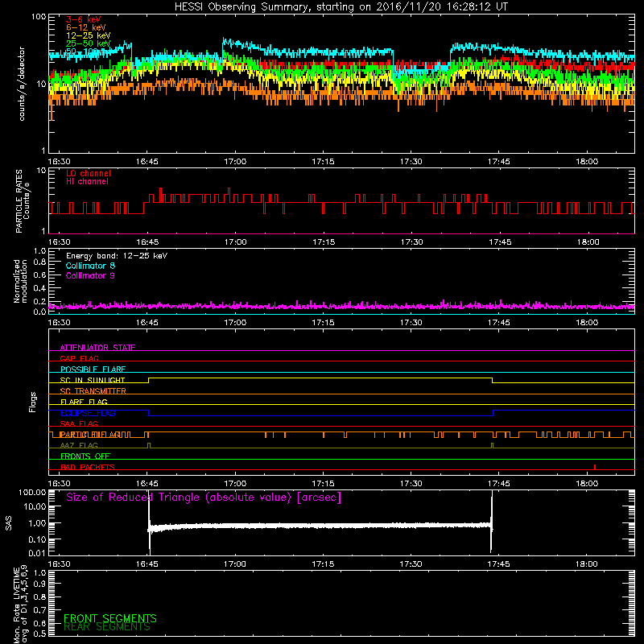
Task: Click the 100.00 tick label on SAS axis
Action: [32, 492]
